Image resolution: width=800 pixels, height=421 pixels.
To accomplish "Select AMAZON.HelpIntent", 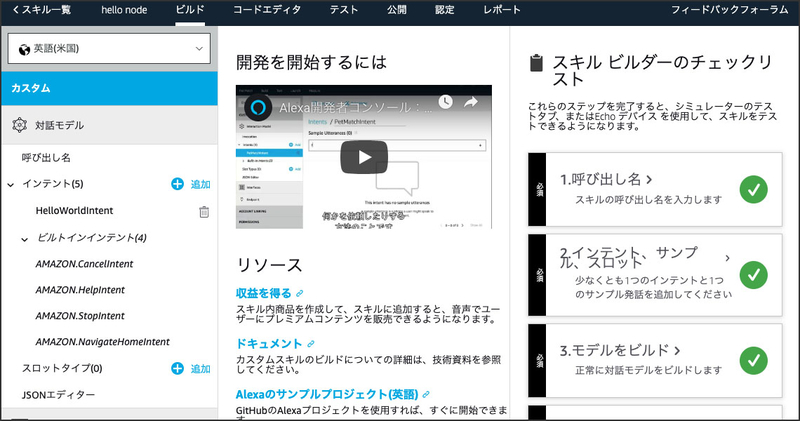I will [80, 290].
